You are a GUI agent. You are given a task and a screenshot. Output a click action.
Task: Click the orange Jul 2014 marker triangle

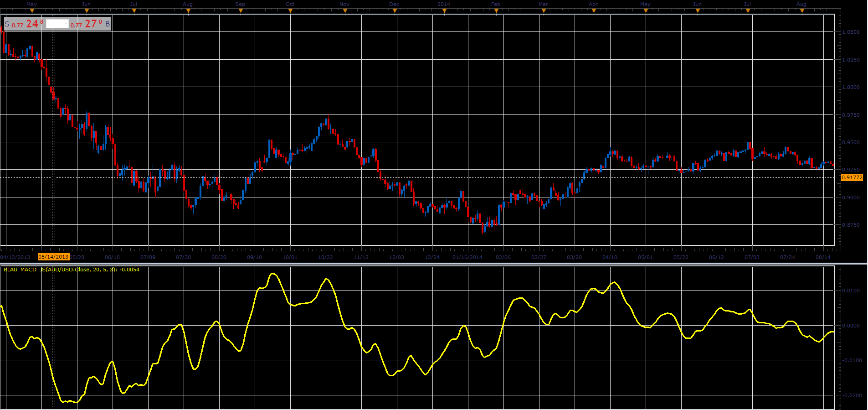[x=748, y=11]
